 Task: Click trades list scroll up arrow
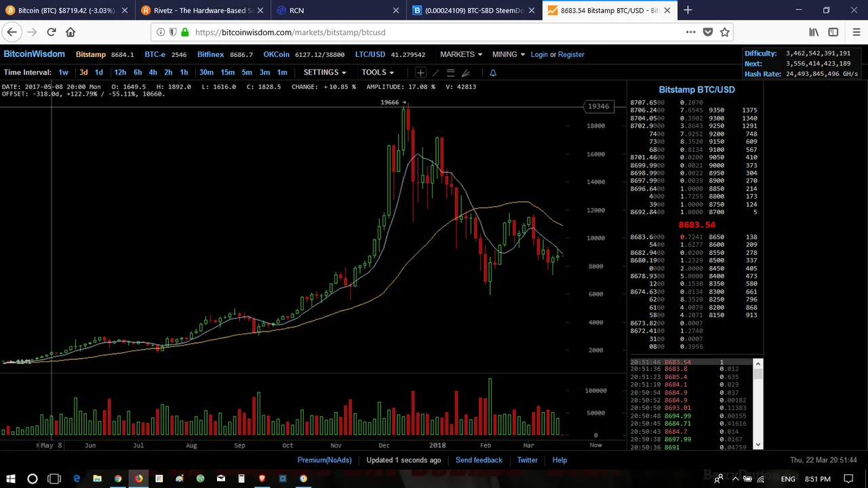757,365
